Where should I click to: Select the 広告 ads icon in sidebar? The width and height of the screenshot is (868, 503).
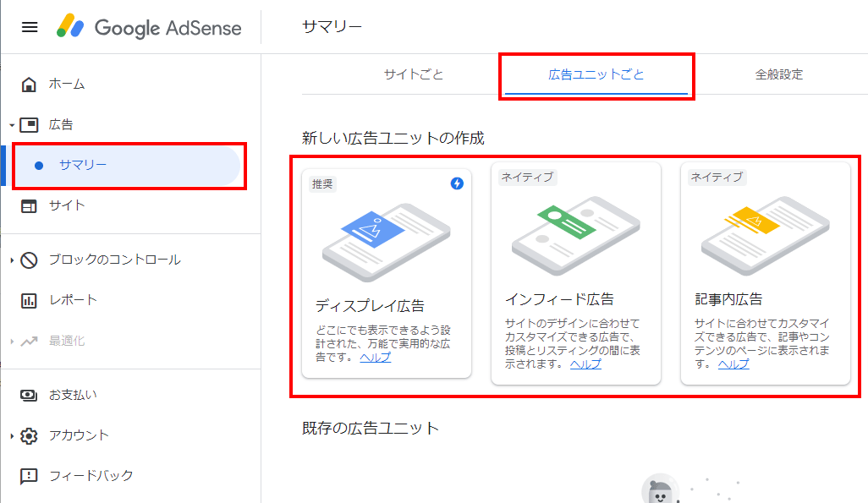tap(30, 125)
